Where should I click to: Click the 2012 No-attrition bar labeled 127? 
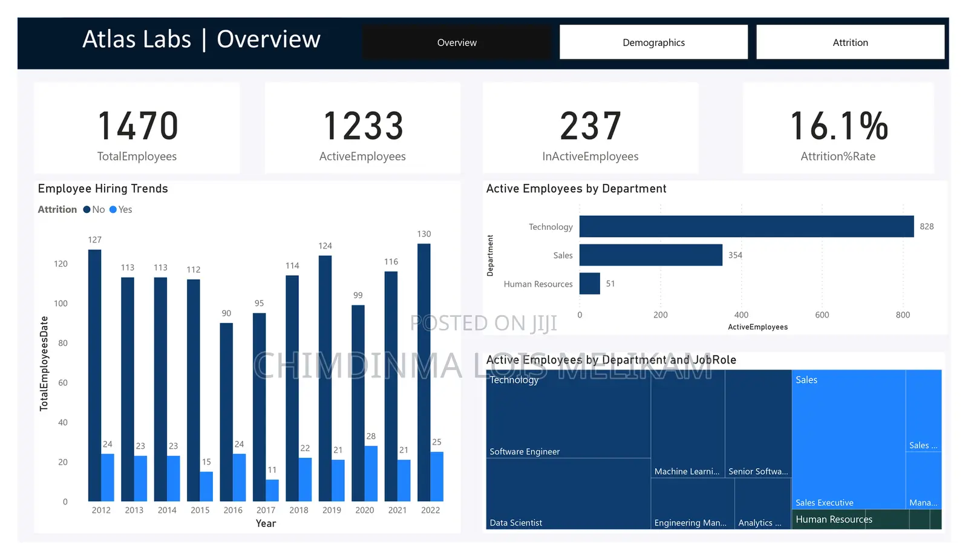(94, 375)
